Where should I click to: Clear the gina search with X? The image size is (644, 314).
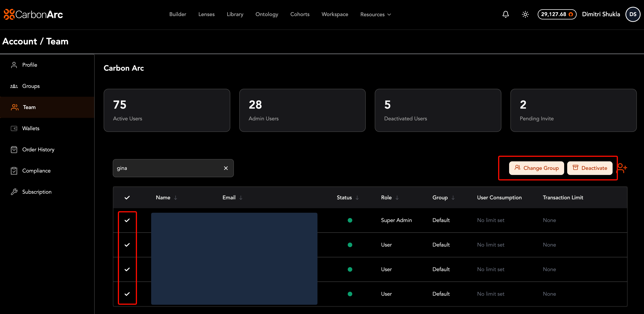(226, 168)
